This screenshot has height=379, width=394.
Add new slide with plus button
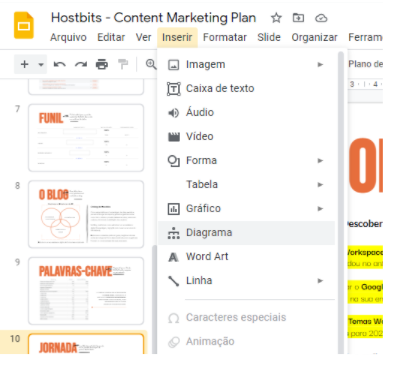coord(24,64)
